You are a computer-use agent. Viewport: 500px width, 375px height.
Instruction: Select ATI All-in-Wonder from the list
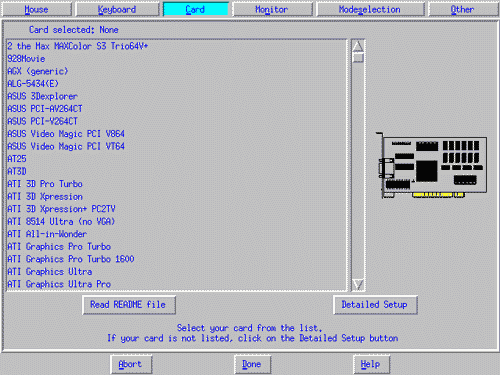(177, 234)
